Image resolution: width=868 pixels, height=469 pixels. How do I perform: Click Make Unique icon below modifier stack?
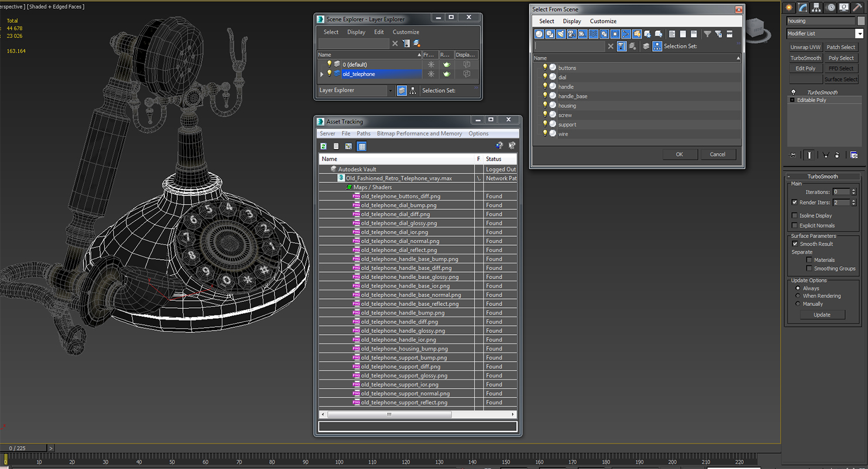point(825,155)
